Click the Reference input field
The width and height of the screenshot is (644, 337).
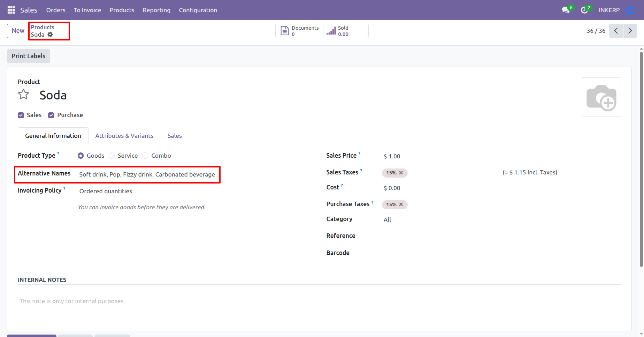pyautogui.click(x=502, y=236)
